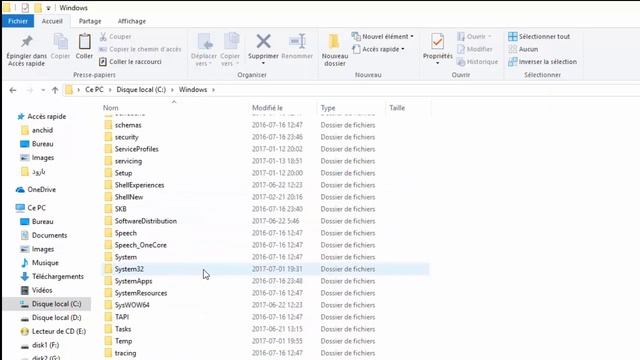Open the quick access toolbar customize arrow

[48, 8]
